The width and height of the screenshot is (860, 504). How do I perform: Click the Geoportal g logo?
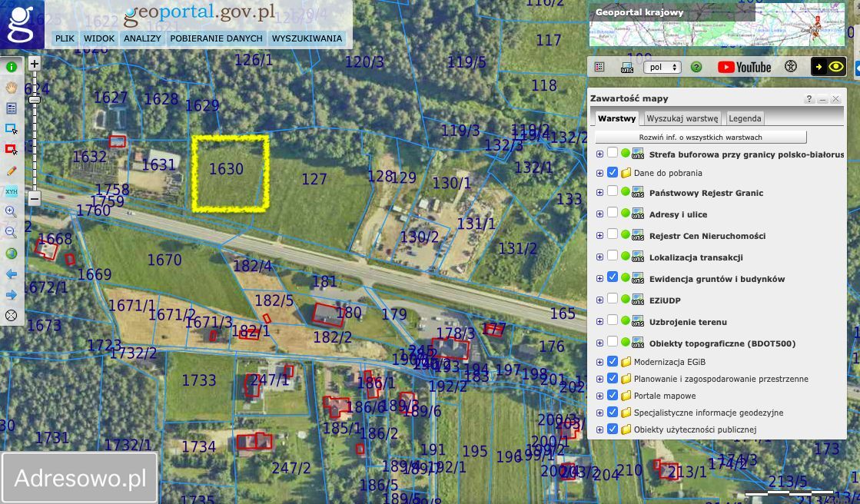pyautogui.click(x=22, y=25)
